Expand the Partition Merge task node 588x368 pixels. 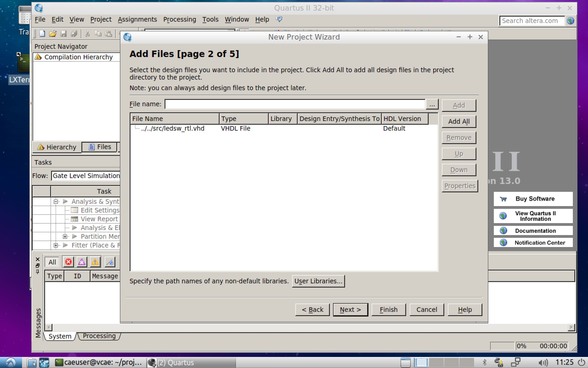click(x=65, y=236)
